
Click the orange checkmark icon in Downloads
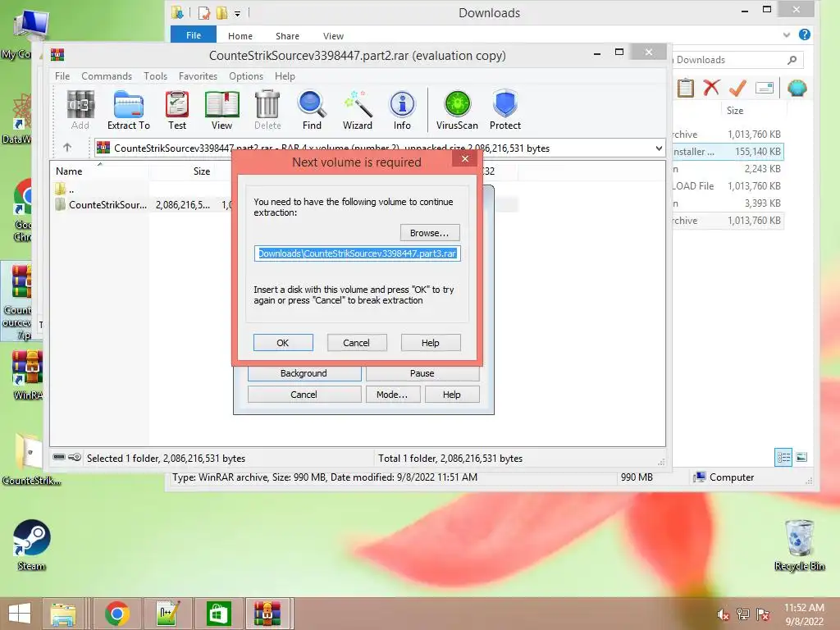pos(737,87)
